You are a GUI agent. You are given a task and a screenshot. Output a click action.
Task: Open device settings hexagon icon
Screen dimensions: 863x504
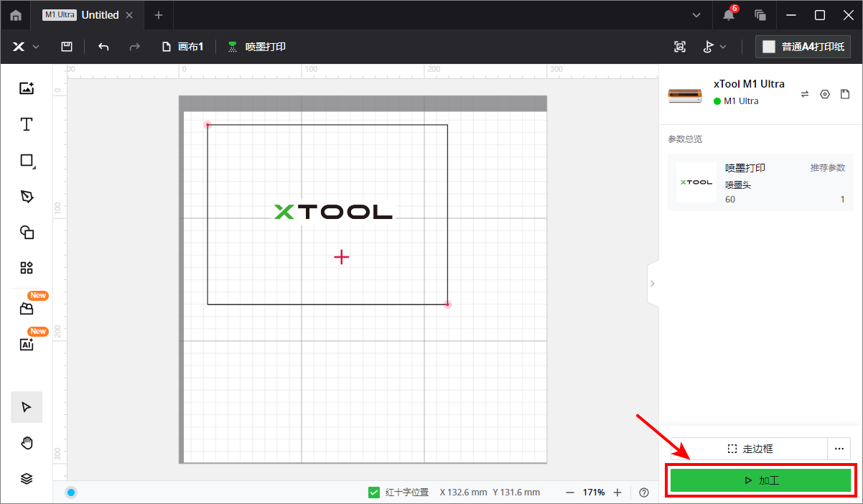pyautogui.click(x=825, y=94)
